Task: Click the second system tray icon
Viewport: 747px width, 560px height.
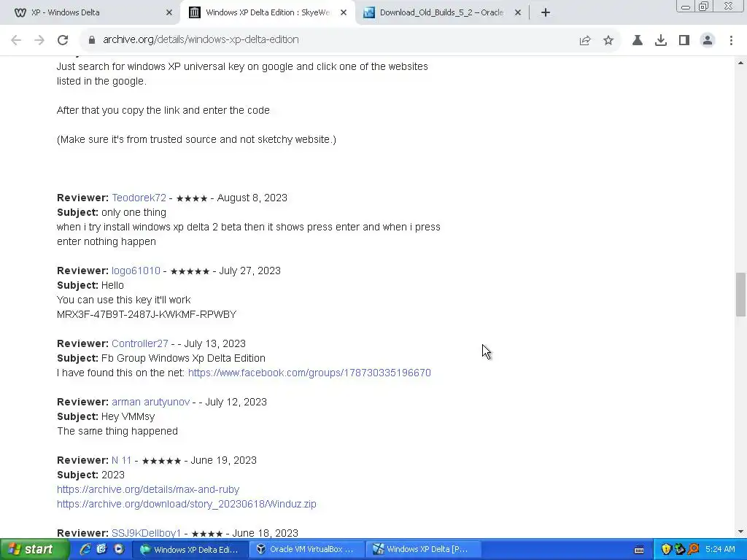Action: (x=680, y=549)
